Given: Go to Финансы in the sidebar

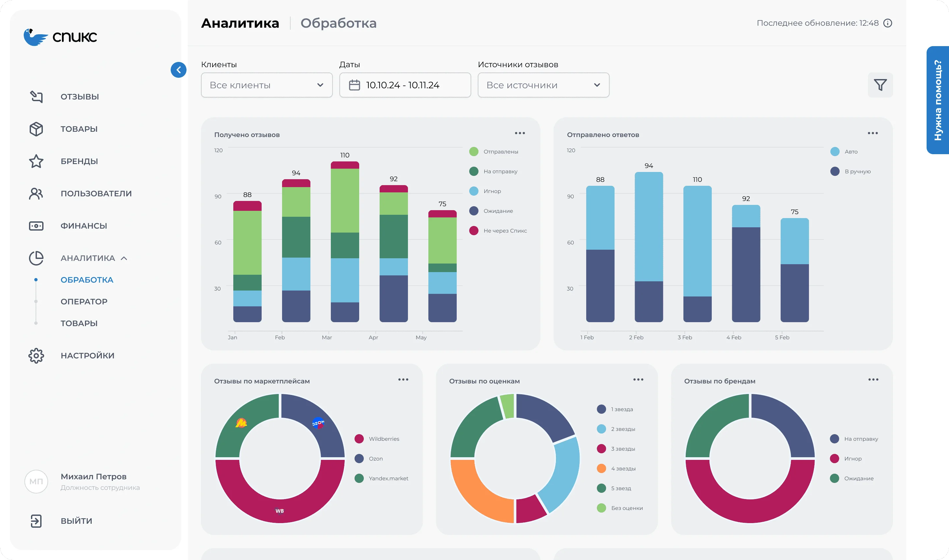Looking at the screenshot, I should (x=83, y=226).
